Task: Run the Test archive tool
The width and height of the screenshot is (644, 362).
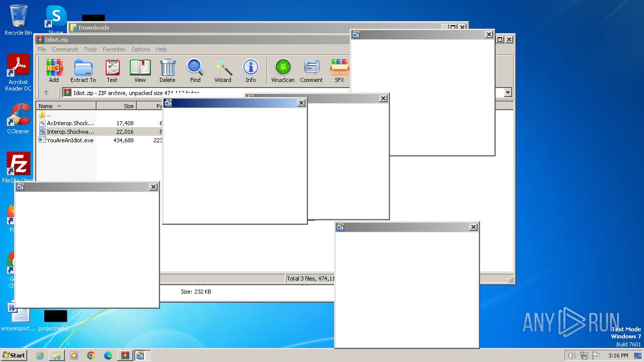Action: [x=112, y=71]
